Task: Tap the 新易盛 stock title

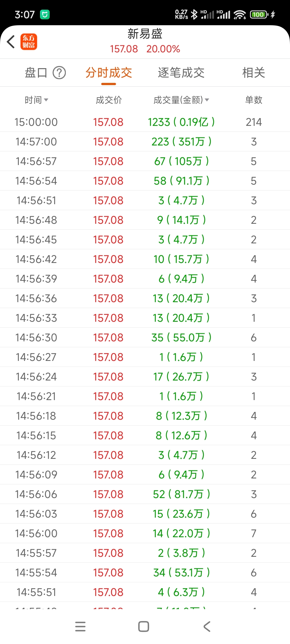Action: click(145, 34)
